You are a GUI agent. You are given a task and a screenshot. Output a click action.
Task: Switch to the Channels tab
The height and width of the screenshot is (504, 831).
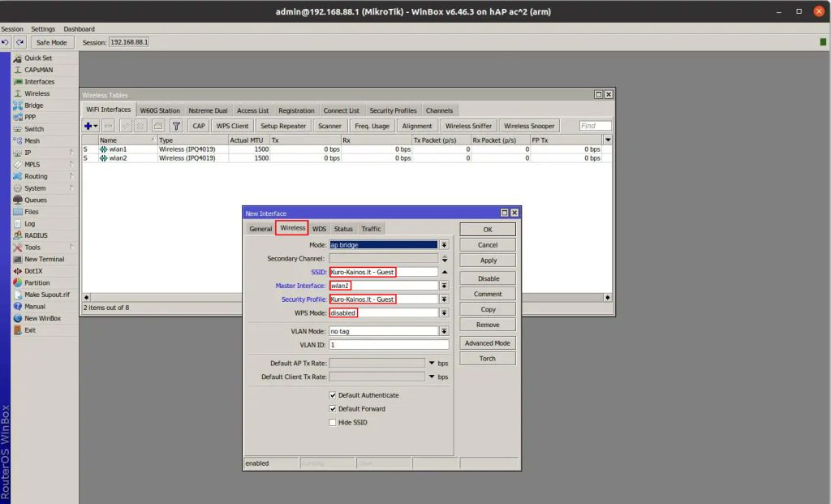click(439, 110)
